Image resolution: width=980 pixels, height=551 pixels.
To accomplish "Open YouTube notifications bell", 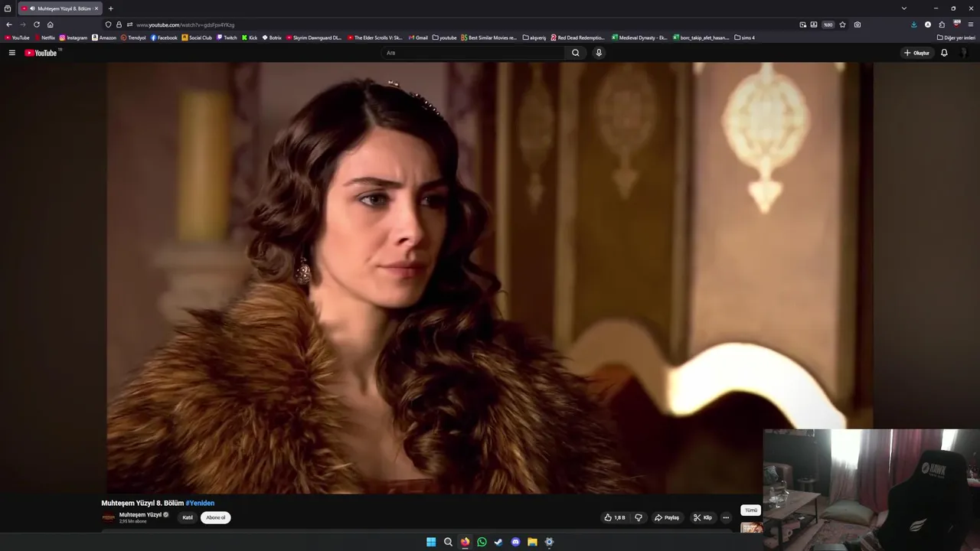I will 944,53.
